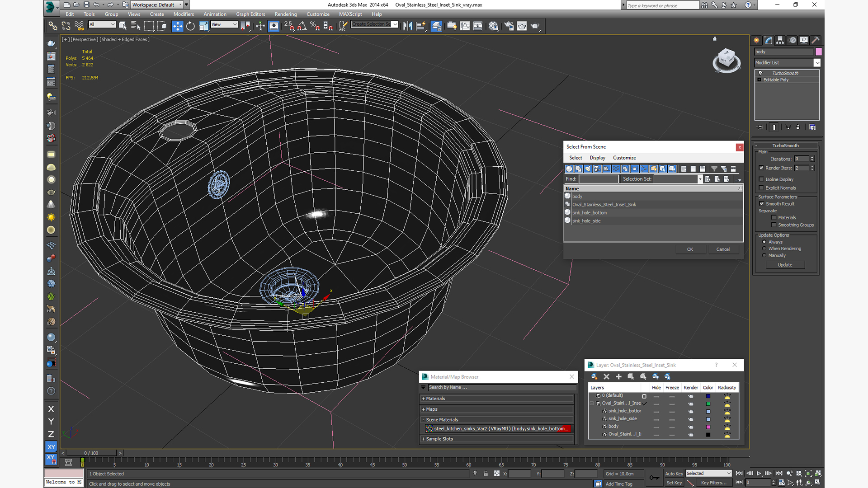Viewport: 868px width, 488px height.
Task: Open the Curve Editor from toolbar
Action: (465, 26)
